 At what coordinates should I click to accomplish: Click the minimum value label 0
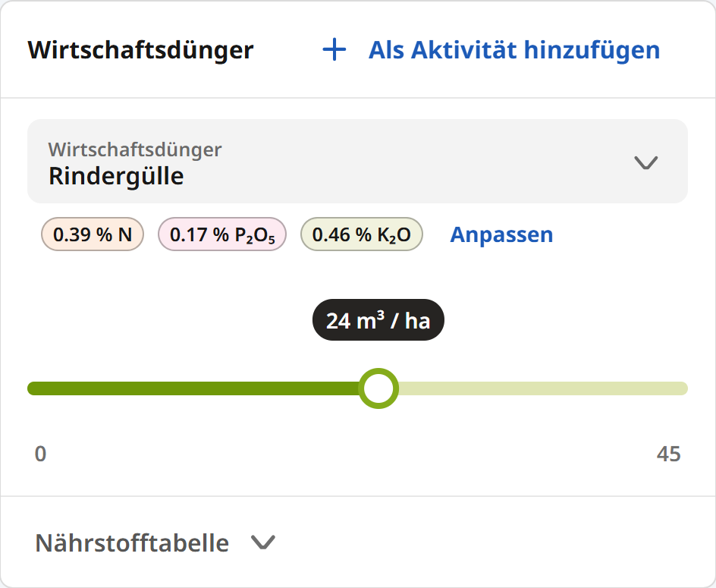point(40,454)
